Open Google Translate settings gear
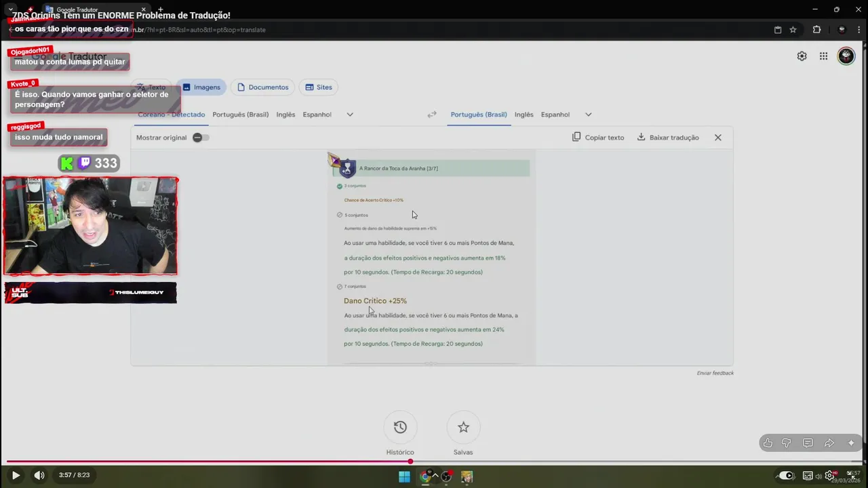Screen dimensions: 868x488 click(x=802, y=56)
